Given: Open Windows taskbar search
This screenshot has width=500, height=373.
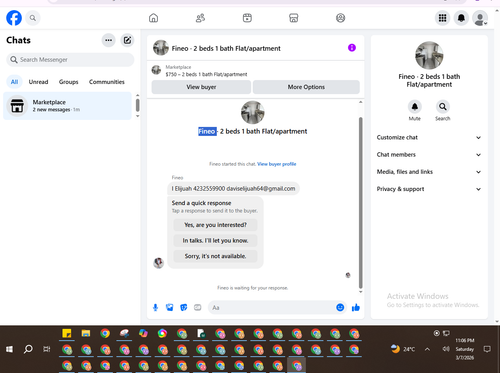Looking at the screenshot, I should click(x=28, y=349).
